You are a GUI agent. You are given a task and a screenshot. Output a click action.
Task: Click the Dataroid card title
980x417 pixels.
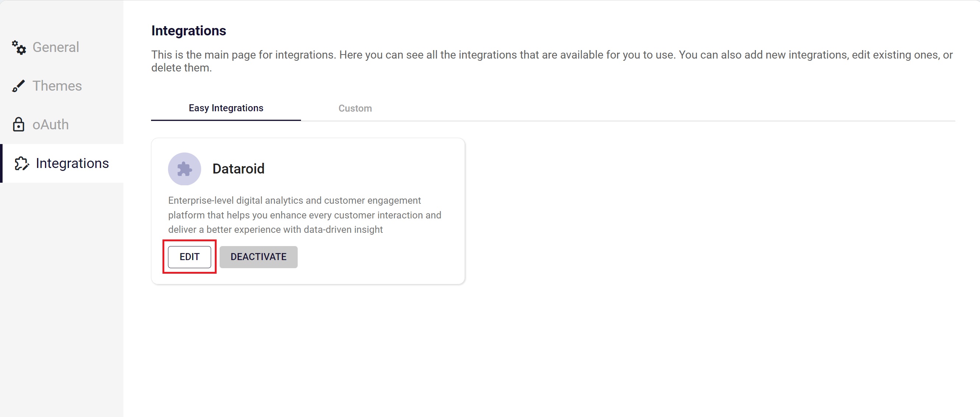tap(238, 169)
